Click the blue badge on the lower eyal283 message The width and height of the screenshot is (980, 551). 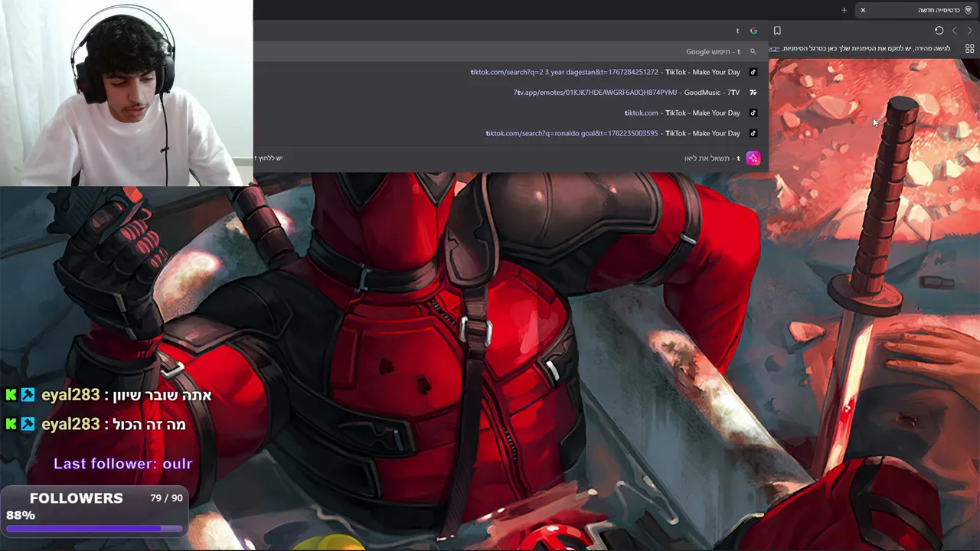[x=28, y=424]
